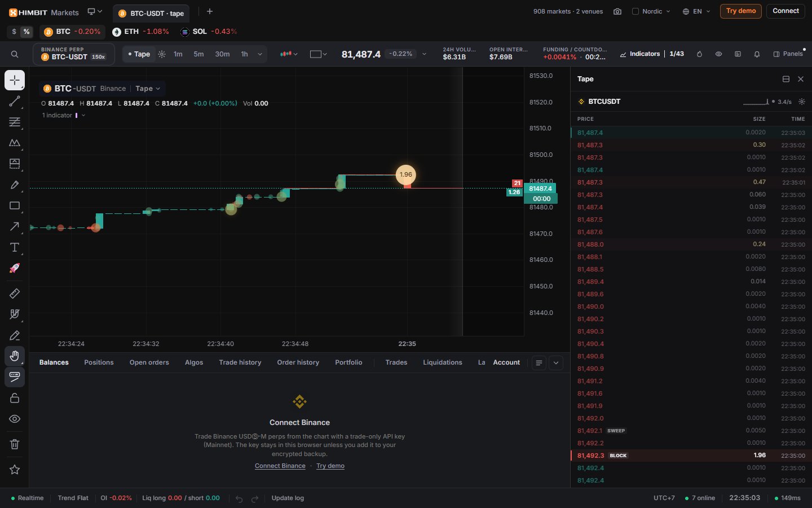Switch to percent display mode
Image resolution: width=812 pixels, height=508 pixels.
[x=27, y=32]
